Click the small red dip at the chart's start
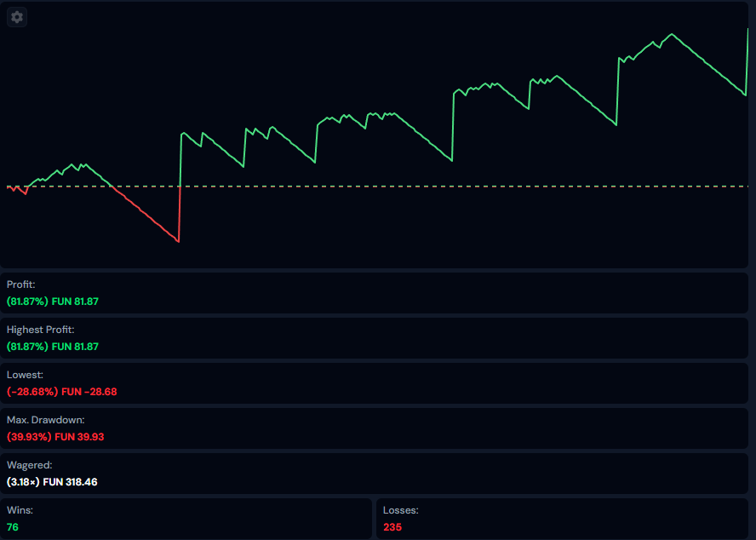 pos(25,193)
